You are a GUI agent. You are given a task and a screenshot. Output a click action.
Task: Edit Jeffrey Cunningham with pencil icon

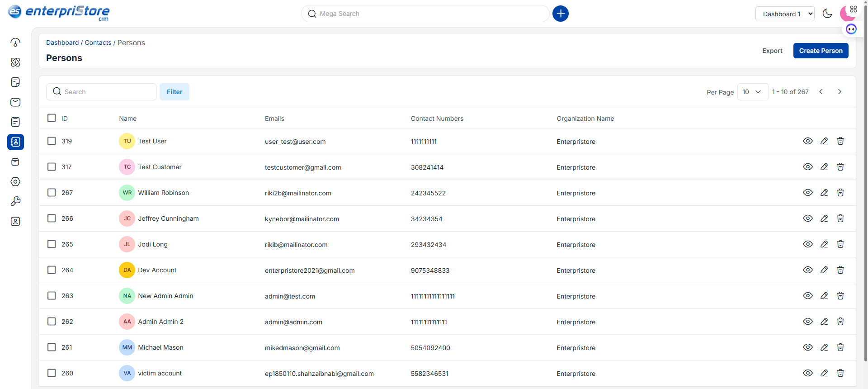tap(824, 218)
